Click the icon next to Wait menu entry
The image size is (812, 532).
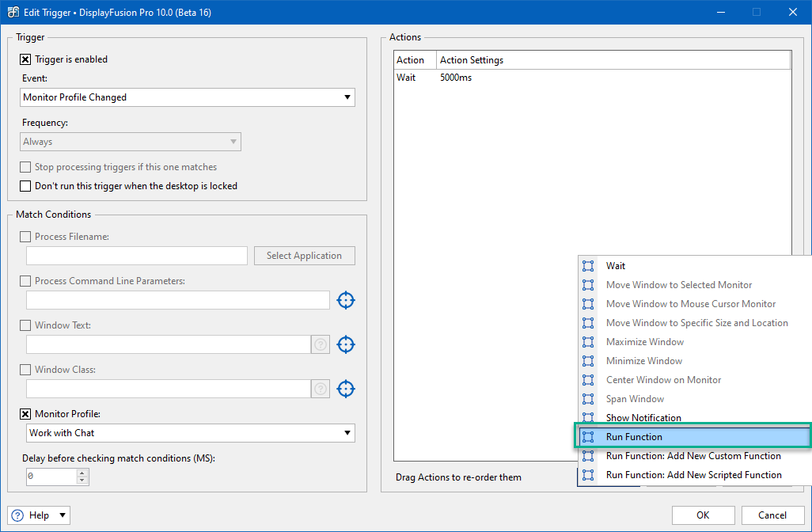tap(588, 266)
